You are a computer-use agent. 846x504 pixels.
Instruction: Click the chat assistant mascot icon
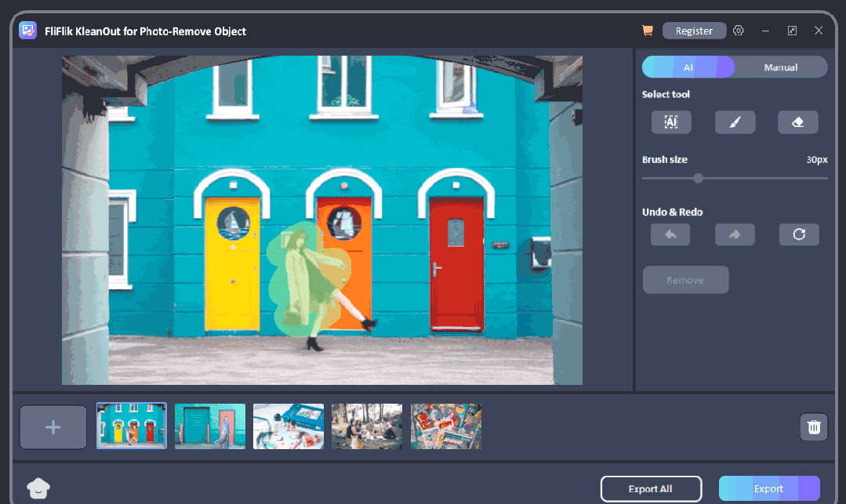point(38,488)
